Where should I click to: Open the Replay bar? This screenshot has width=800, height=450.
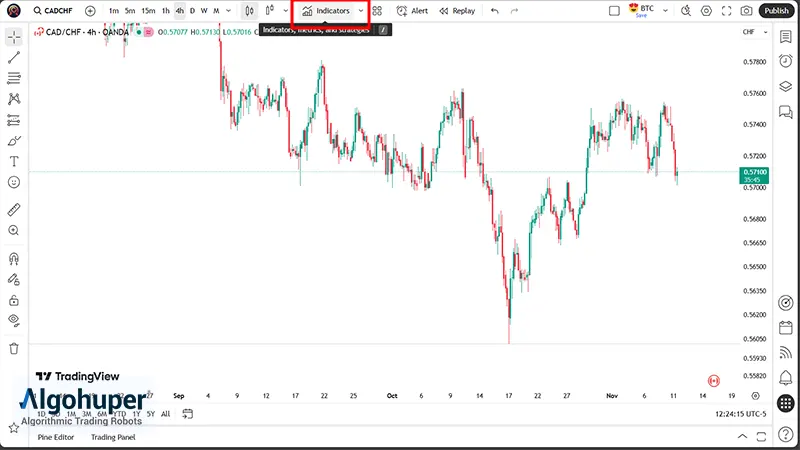click(x=458, y=11)
